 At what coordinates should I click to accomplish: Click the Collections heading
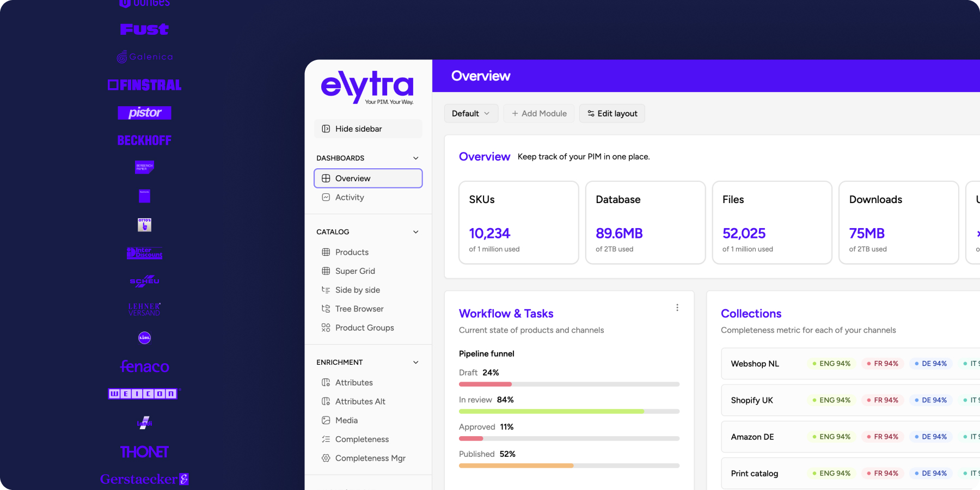pyautogui.click(x=751, y=314)
